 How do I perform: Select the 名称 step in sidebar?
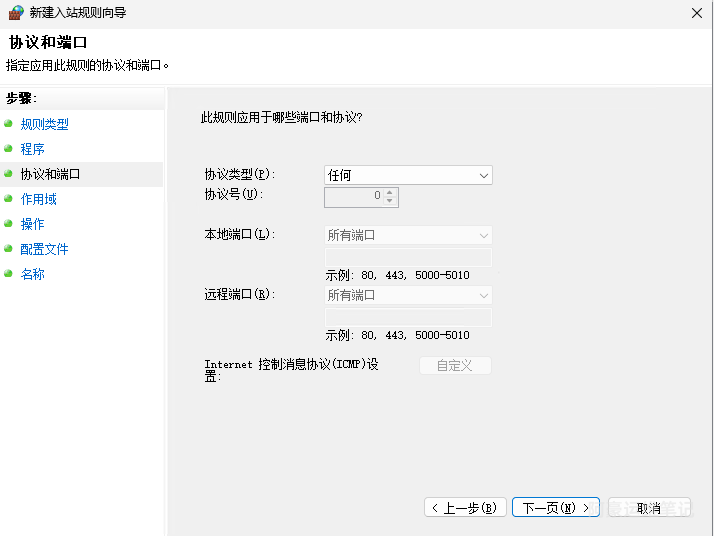pyautogui.click(x=33, y=274)
